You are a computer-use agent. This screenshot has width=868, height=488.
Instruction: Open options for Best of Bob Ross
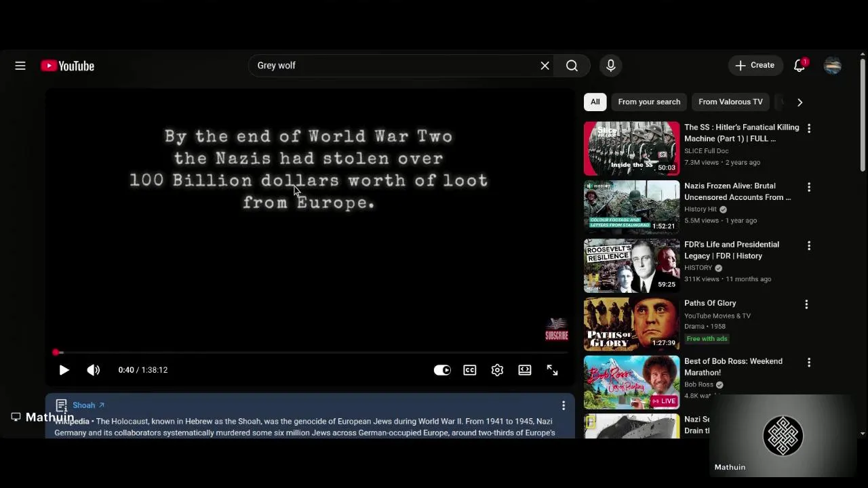(x=808, y=363)
